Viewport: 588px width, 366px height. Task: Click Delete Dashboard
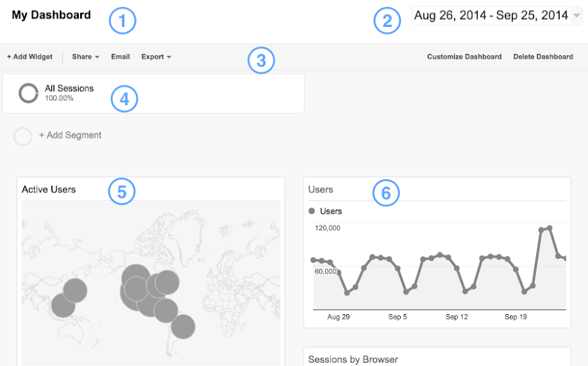(x=543, y=57)
